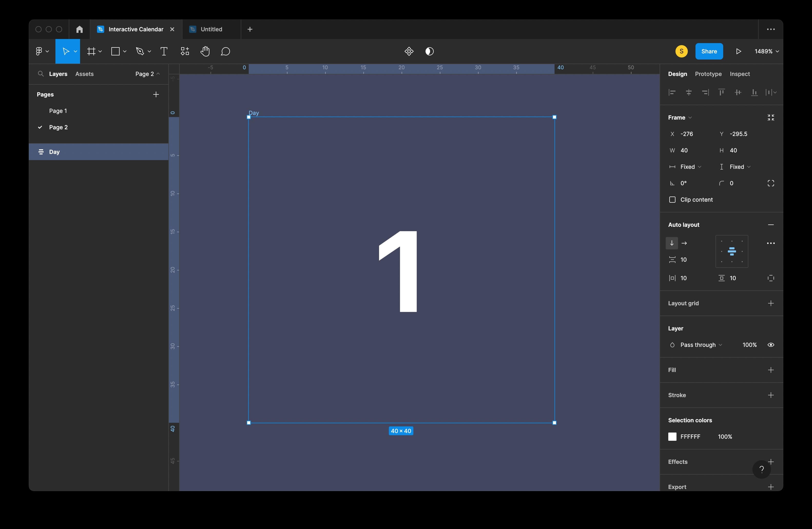Viewport: 812px width, 529px height.
Task: Toggle layer visibility with the eye icon
Action: [771, 345]
